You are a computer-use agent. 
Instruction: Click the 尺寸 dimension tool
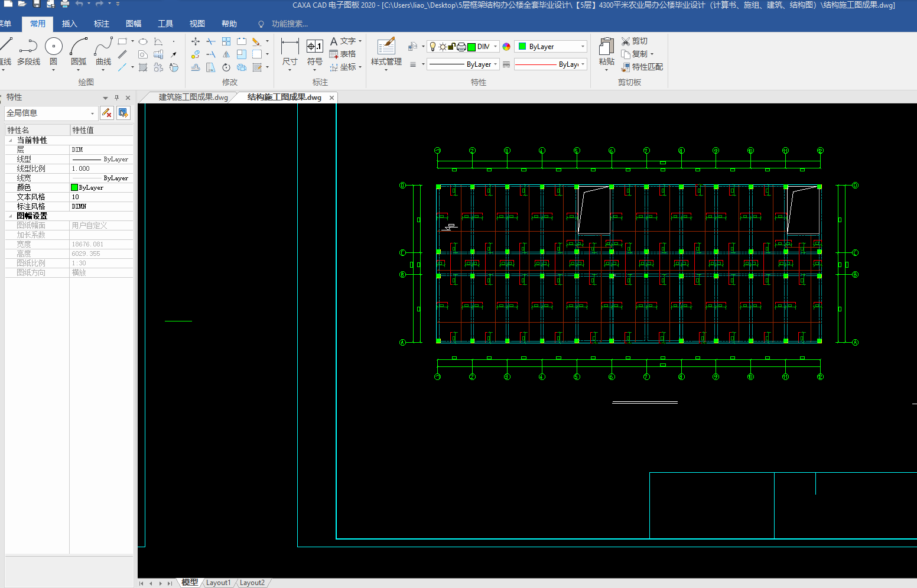pyautogui.click(x=290, y=47)
